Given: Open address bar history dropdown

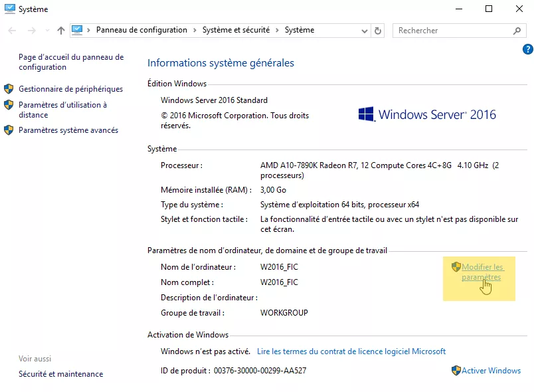Looking at the screenshot, I should coord(365,31).
